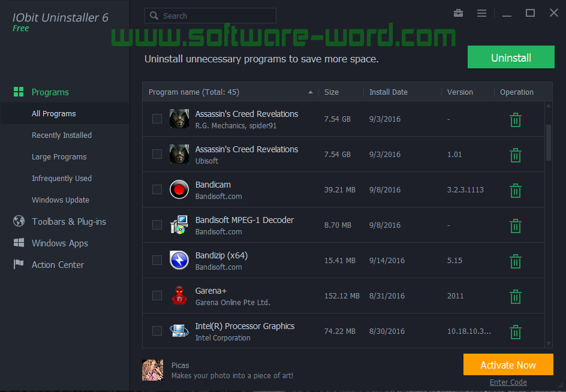Click trash icon for Ubisoft Assassin's Creed Revelations

click(x=516, y=155)
